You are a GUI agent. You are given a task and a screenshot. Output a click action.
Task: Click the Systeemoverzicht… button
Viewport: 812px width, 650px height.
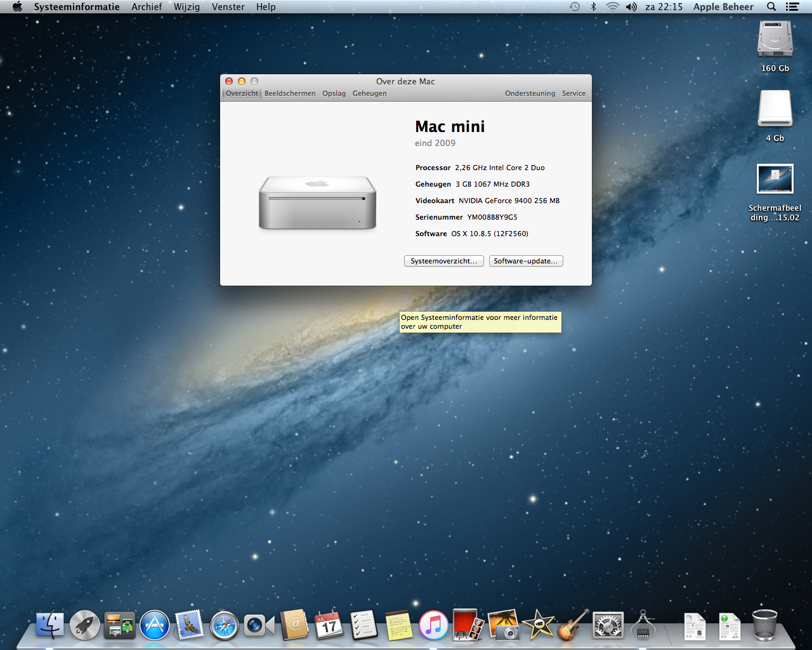(444, 261)
